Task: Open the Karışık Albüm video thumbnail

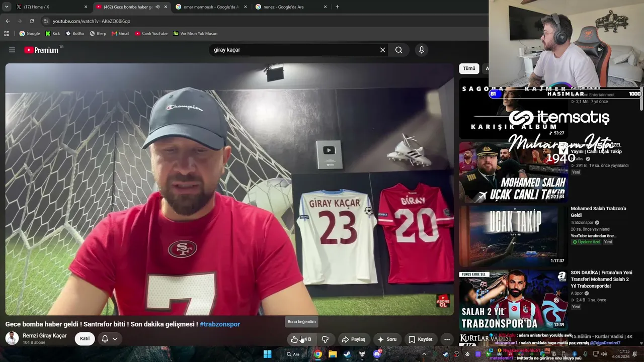Action: point(513,108)
